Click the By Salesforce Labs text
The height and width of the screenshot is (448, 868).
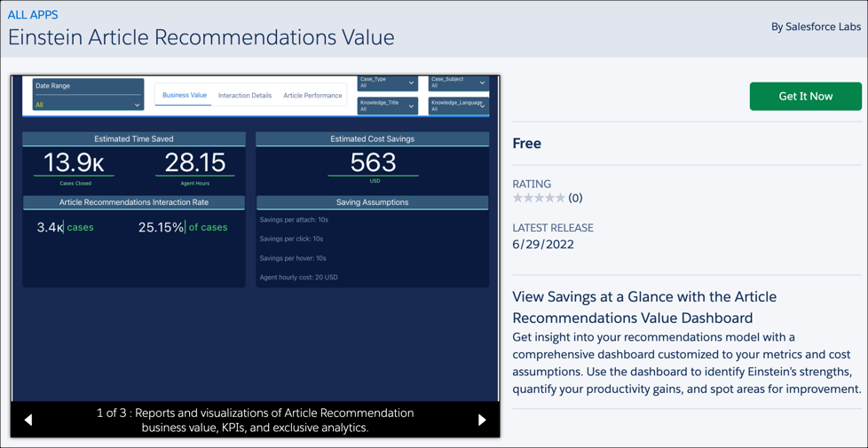(816, 28)
